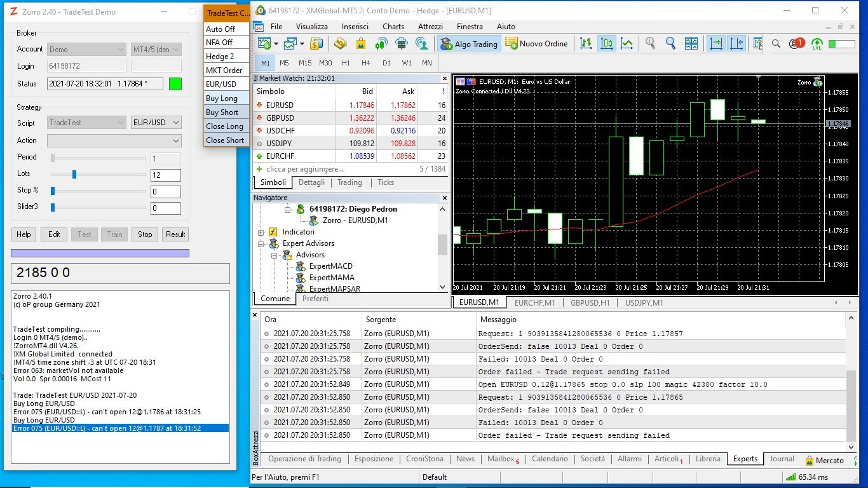Click the zoom in magnifier icon
This screenshot has height=488, width=868.
[x=650, y=44]
